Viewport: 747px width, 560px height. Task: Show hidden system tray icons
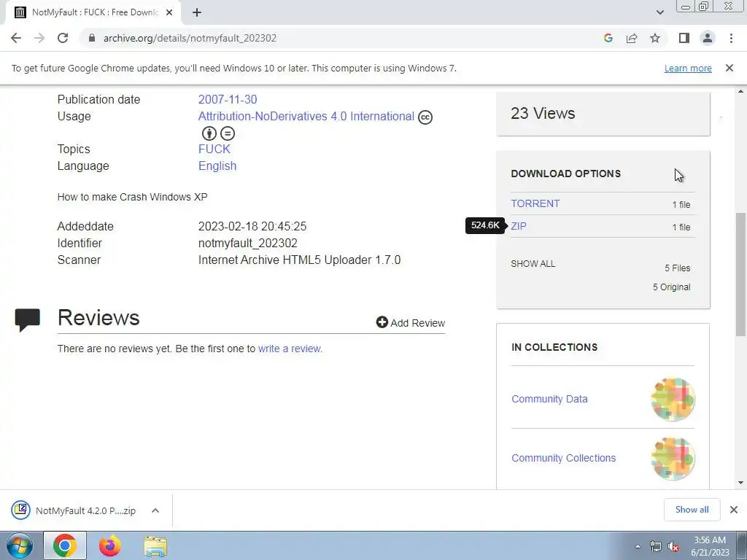638,546
